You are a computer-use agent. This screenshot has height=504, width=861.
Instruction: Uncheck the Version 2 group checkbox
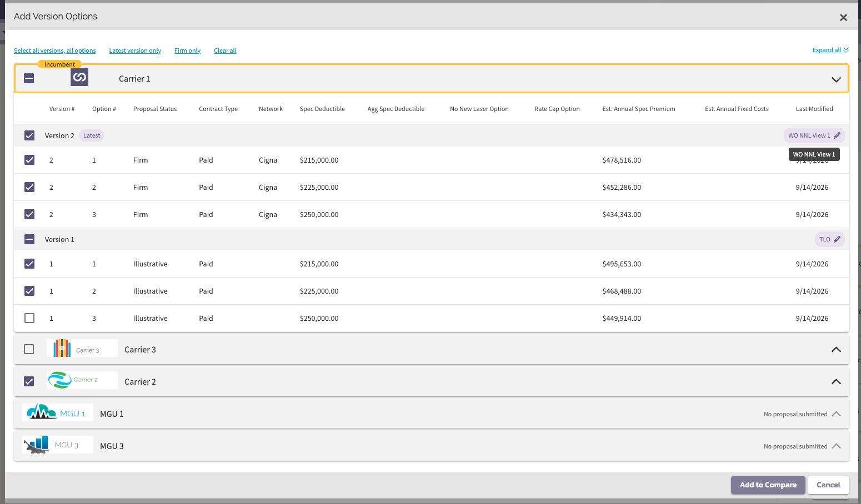(29, 135)
